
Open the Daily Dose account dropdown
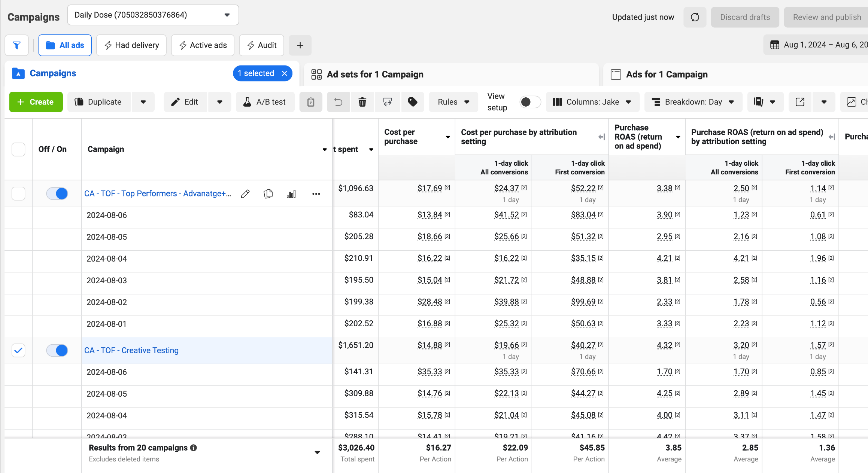click(x=153, y=15)
